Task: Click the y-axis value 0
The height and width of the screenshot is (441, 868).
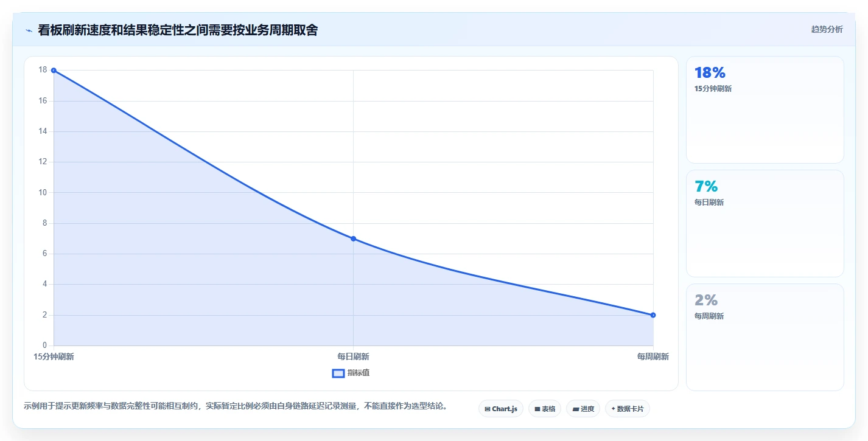Action: (44, 346)
